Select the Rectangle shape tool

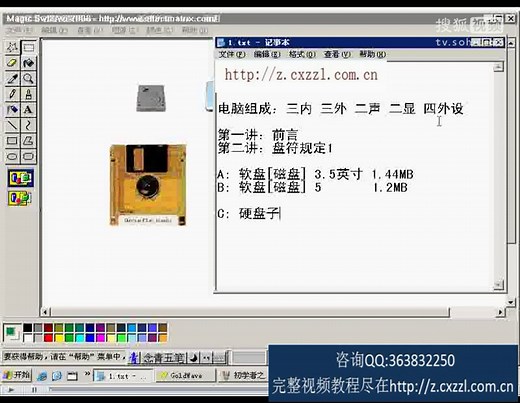12,141
